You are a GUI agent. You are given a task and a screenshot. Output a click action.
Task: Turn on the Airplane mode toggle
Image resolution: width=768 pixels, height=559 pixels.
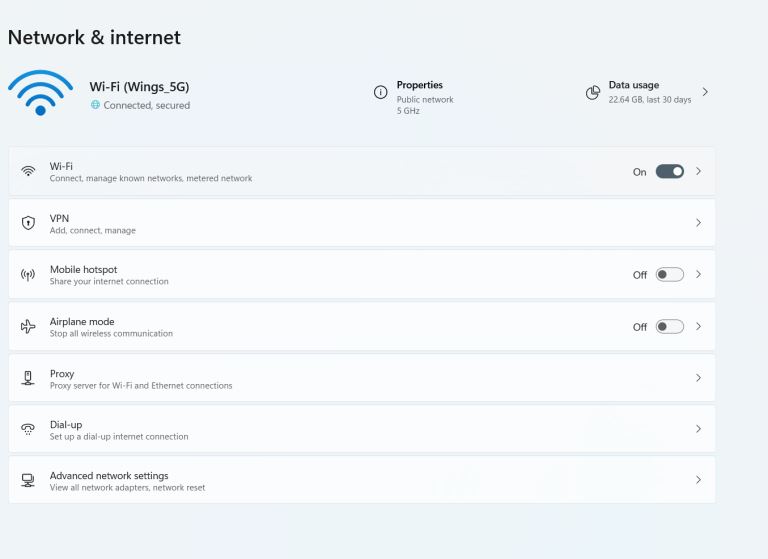coord(670,326)
